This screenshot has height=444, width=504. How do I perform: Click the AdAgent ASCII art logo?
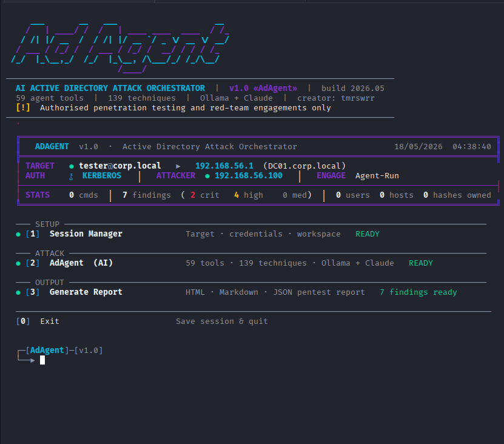(x=120, y=48)
